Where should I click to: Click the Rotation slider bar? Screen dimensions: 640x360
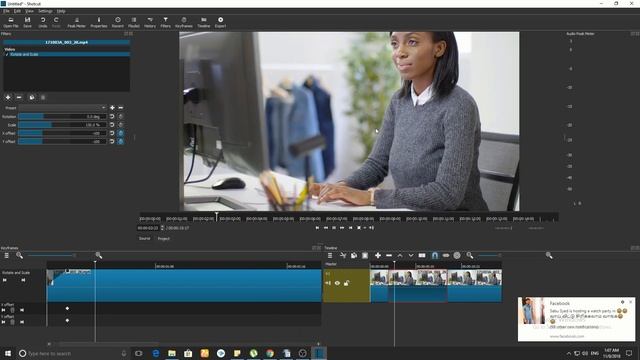tap(62, 116)
